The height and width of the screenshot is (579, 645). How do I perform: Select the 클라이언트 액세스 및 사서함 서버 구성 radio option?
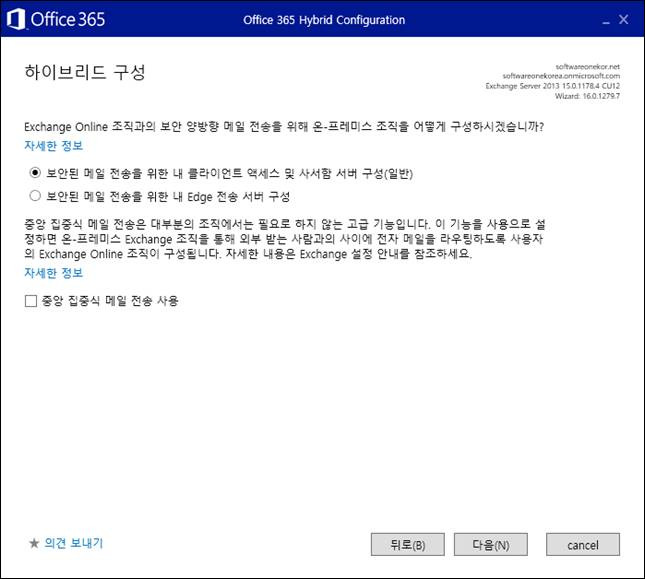(35, 173)
